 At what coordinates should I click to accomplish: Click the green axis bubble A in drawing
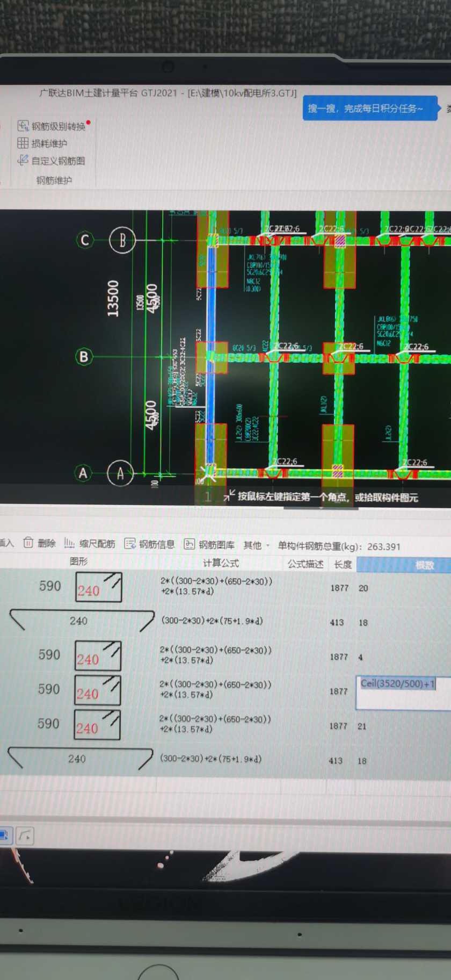83,473
